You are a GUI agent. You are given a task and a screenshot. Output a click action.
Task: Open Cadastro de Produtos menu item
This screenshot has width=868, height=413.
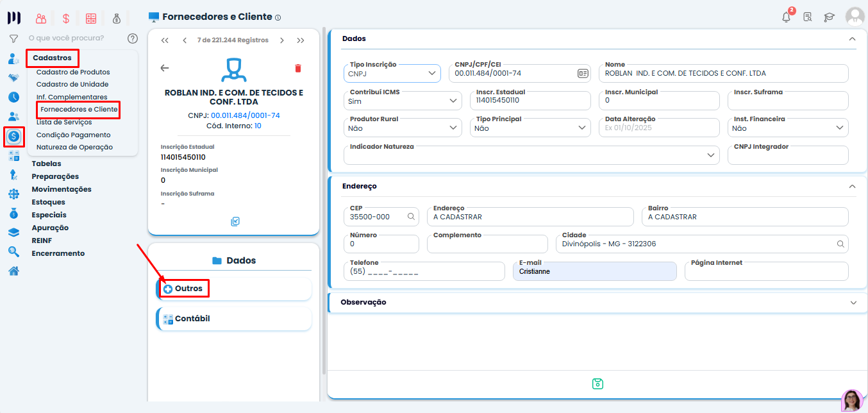[x=73, y=72]
